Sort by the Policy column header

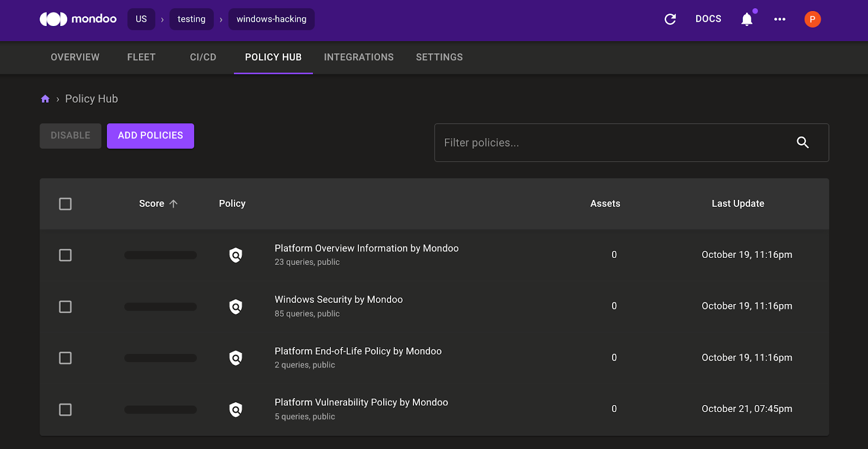point(232,204)
